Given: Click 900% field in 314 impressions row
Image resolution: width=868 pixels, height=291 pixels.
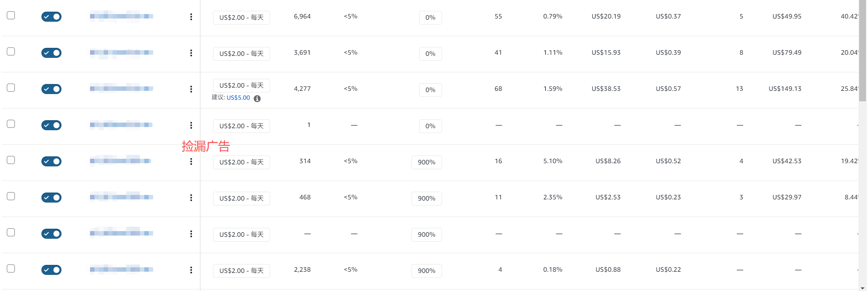Looking at the screenshot, I should (426, 162).
